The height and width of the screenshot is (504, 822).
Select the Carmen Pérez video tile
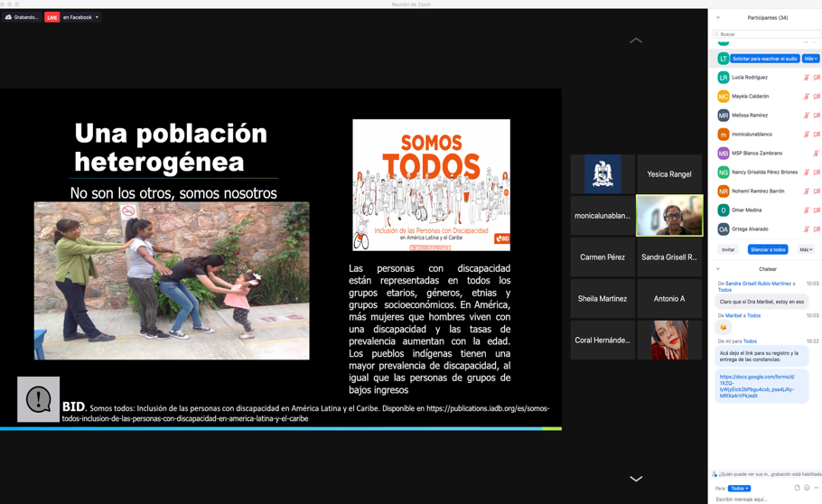point(602,257)
